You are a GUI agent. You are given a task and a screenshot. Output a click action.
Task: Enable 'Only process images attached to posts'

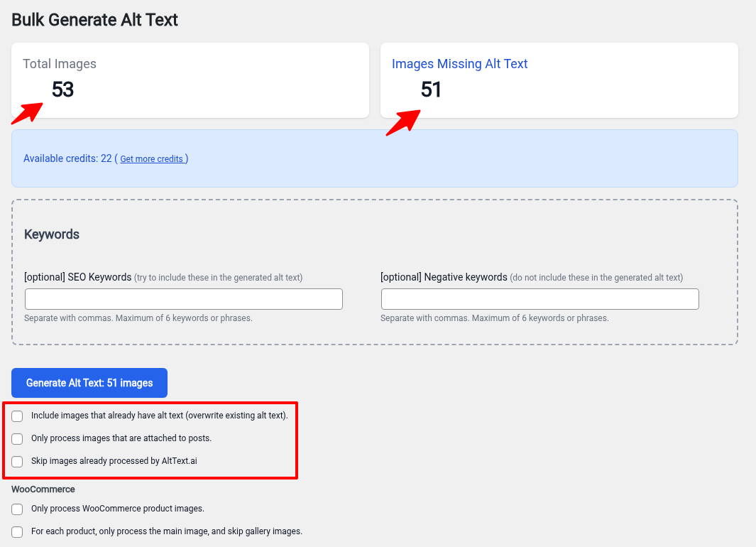tap(17, 438)
